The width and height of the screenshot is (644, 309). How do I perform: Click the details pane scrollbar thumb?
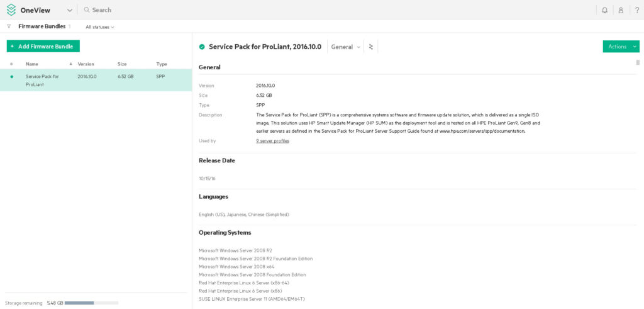(638, 62)
